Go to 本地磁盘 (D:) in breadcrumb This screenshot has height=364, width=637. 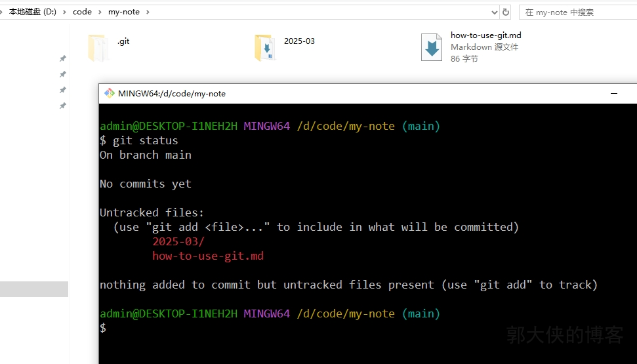point(33,12)
